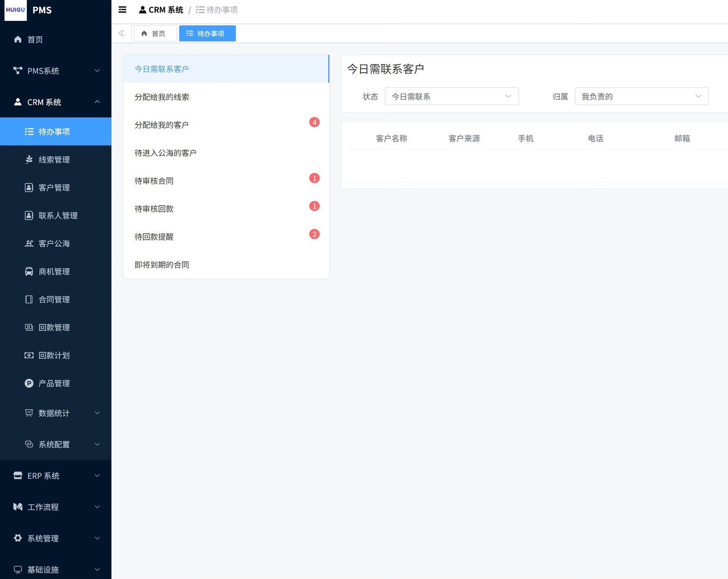Open 合同管理 from the sidebar
The width and height of the screenshot is (728, 579).
point(54,300)
